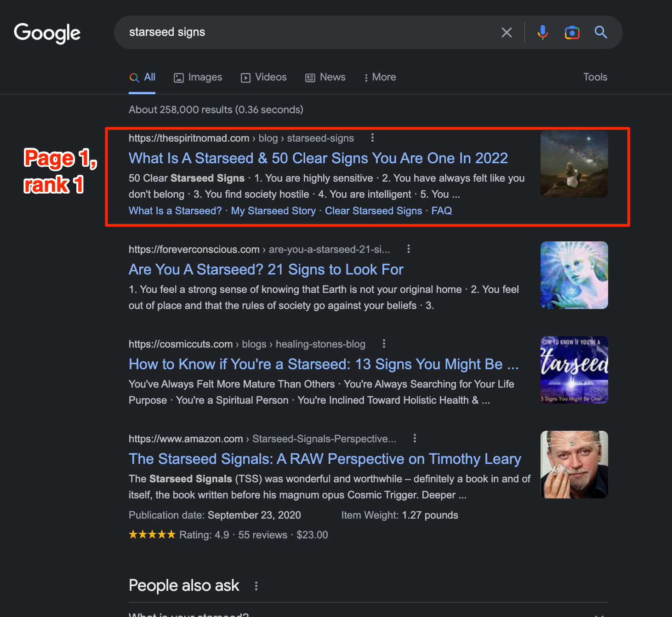Open the blue alien face thumbnail
Screen dimensions: 672x617
tap(574, 275)
